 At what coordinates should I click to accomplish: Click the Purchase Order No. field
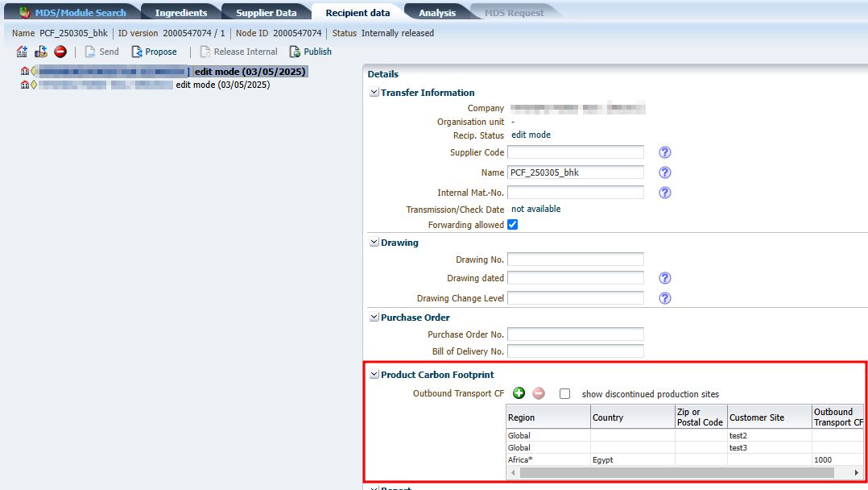click(576, 334)
